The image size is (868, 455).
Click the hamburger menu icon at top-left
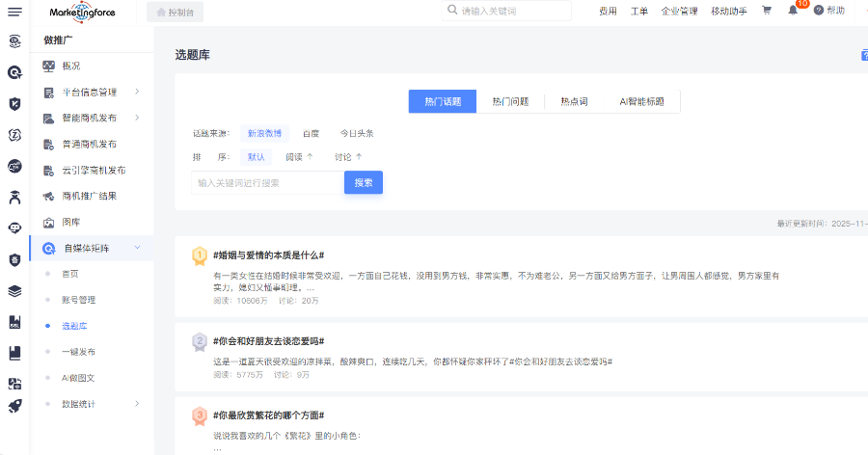(14, 12)
